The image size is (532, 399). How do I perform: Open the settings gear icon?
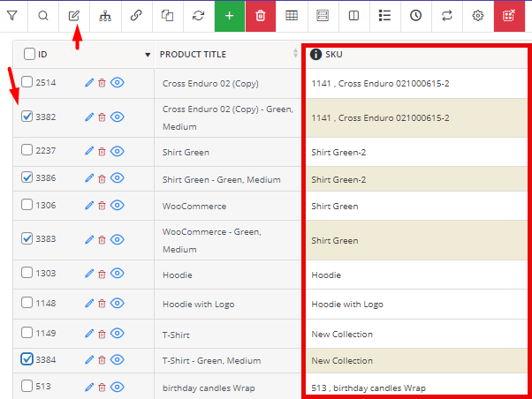pos(478,16)
